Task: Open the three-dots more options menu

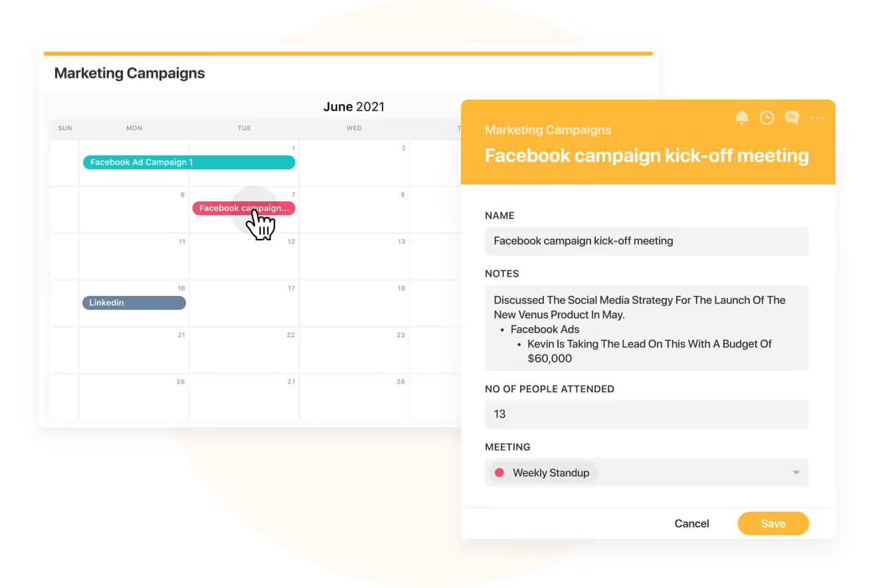Action: click(x=818, y=118)
